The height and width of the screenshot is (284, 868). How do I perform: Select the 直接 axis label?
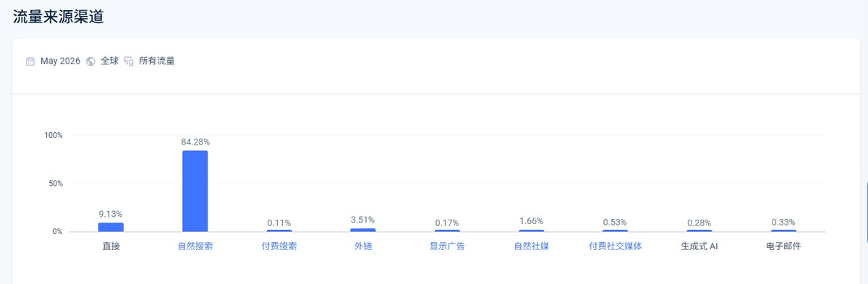[x=111, y=246]
